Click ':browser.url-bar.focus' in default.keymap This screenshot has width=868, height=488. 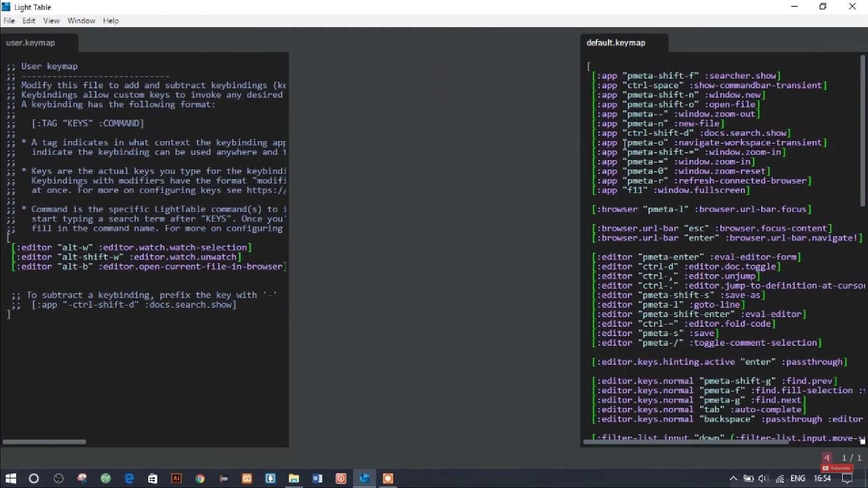pos(750,209)
